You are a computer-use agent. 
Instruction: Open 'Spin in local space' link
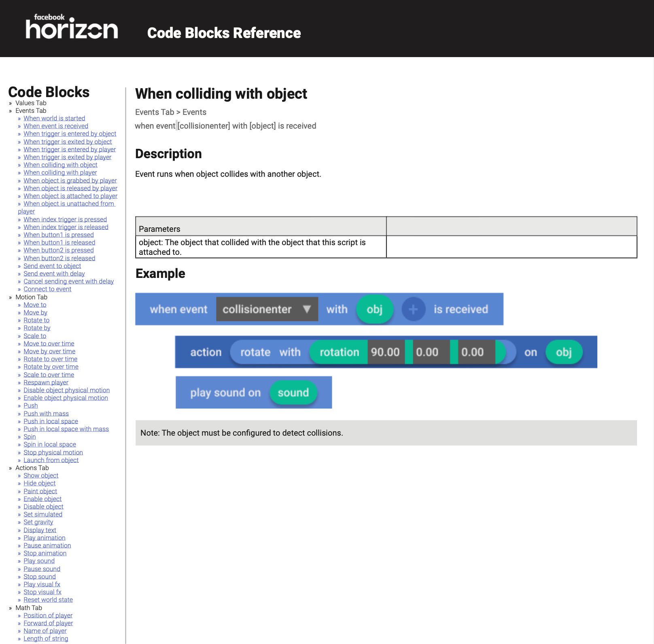[50, 444]
